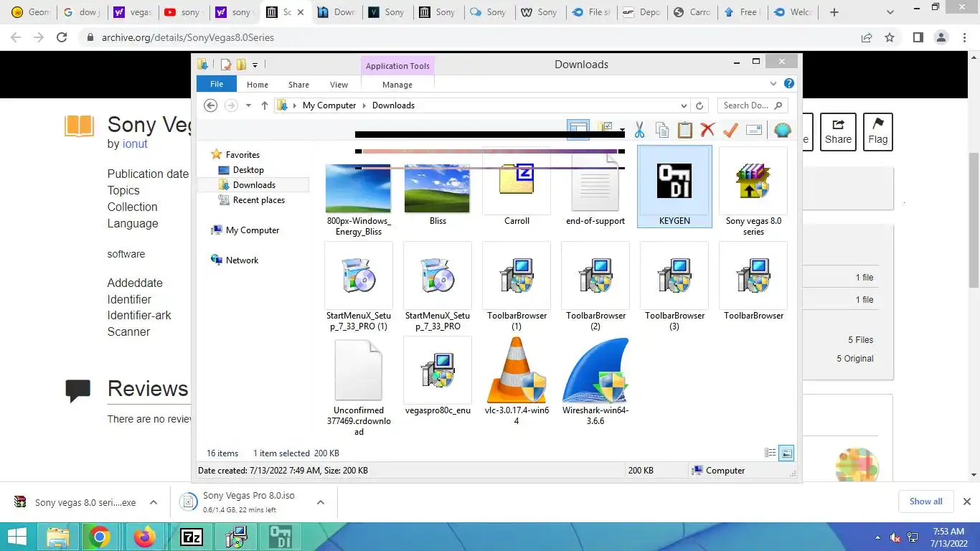Image resolution: width=980 pixels, height=551 pixels.
Task: Open options arrow for Sony vegas 8.0 seri....exe download
Action: click(153, 502)
